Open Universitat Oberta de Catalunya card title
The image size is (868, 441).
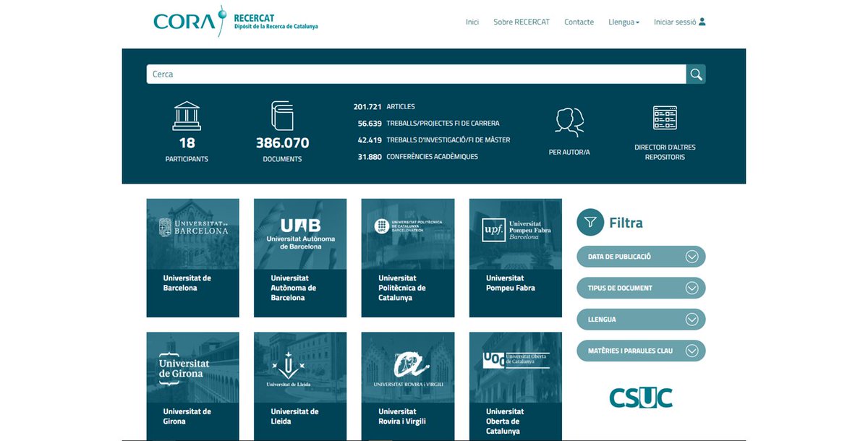[505, 421]
